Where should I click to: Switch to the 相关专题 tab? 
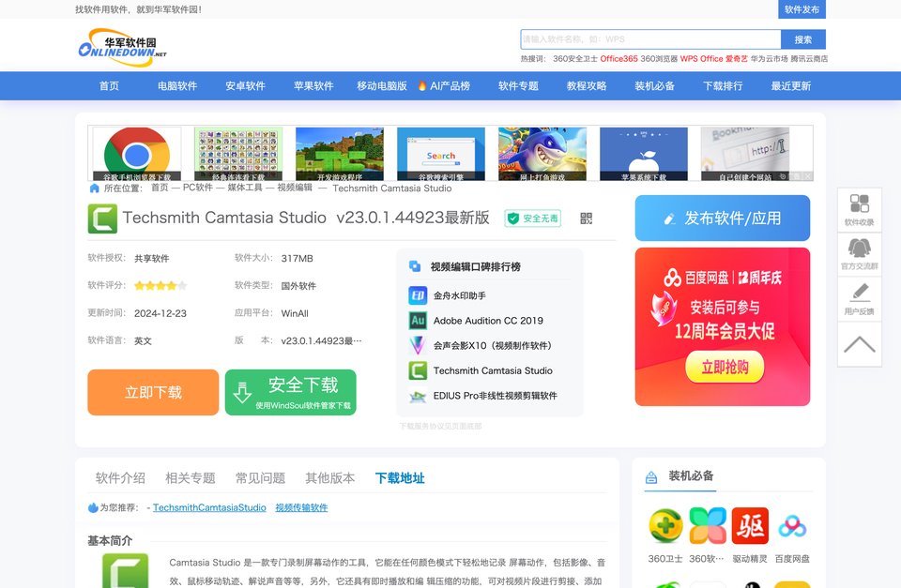coord(191,477)
